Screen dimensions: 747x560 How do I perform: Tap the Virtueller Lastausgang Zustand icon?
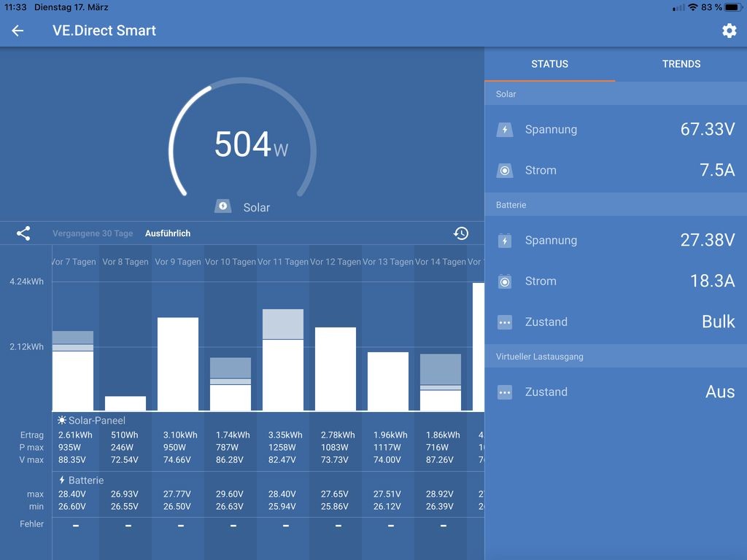coord(505,392)
